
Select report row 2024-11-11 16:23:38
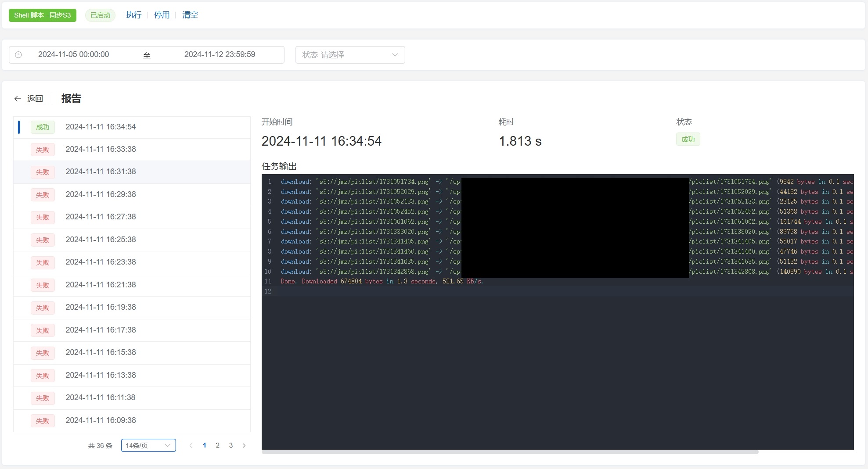coord(132,262)
